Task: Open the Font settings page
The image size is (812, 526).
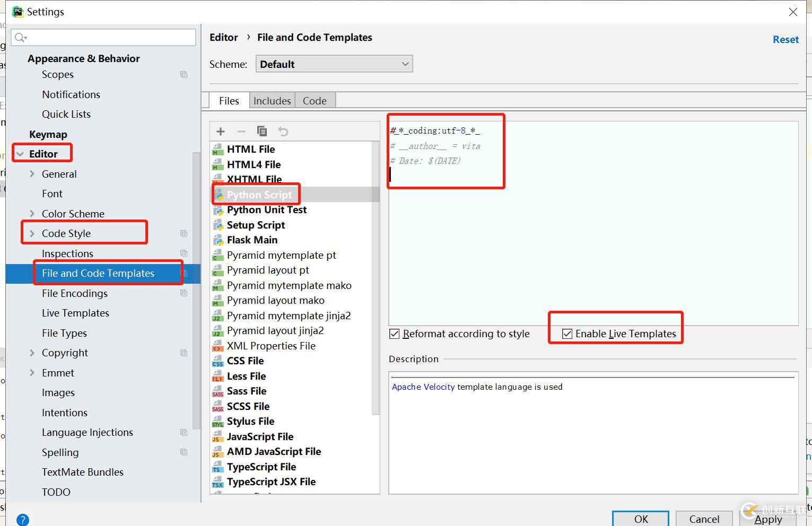Action: 52,194
